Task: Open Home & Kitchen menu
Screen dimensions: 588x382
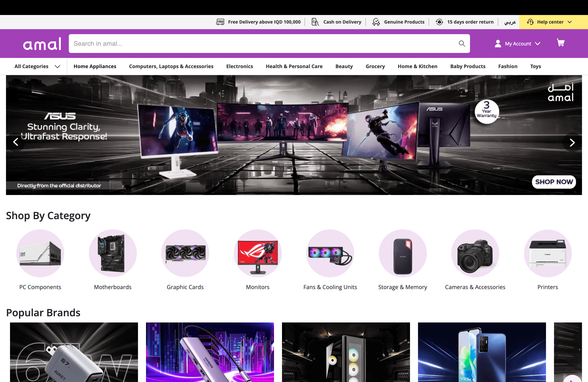Action: click(x=418, y=66)
